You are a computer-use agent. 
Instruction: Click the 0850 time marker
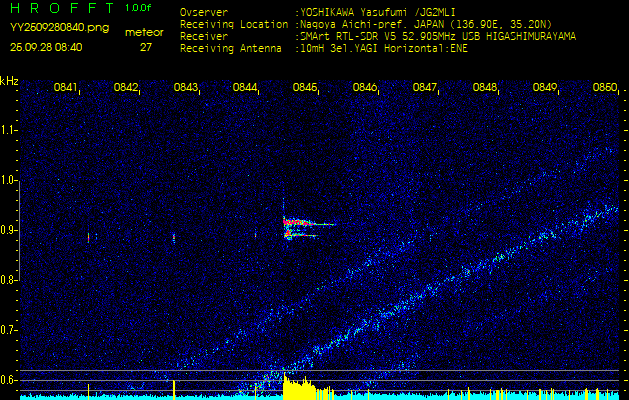[605, 87]
